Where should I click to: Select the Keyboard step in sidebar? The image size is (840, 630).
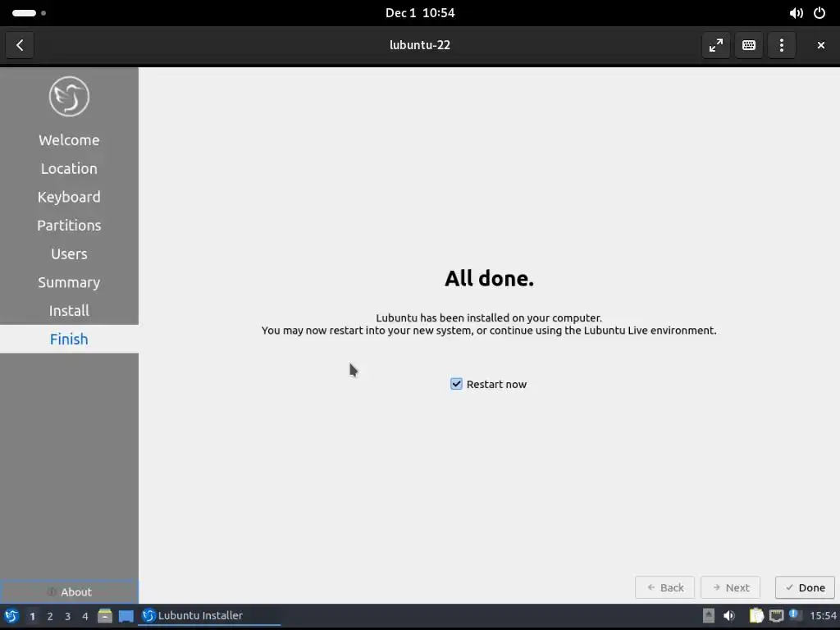[69, 197]
